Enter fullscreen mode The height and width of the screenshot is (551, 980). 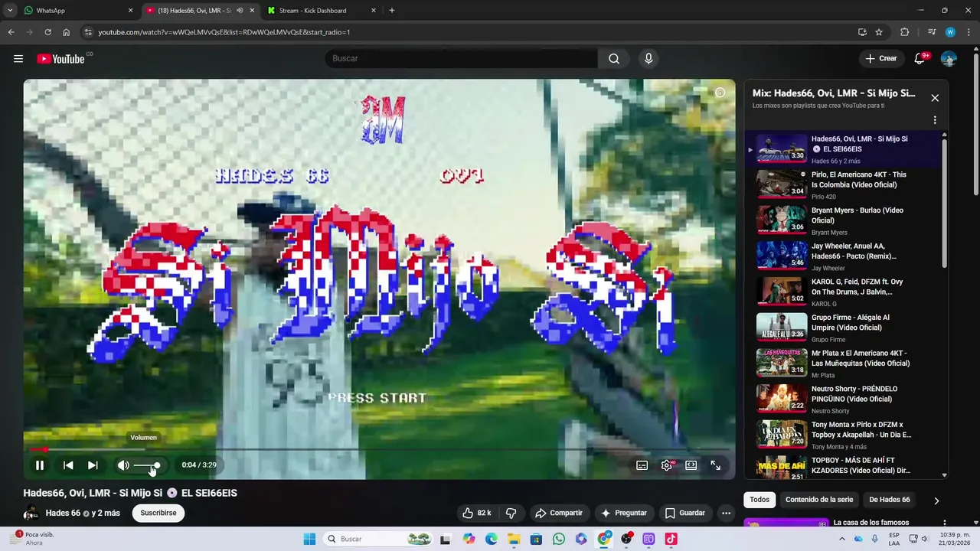click(x=715, y=465)
